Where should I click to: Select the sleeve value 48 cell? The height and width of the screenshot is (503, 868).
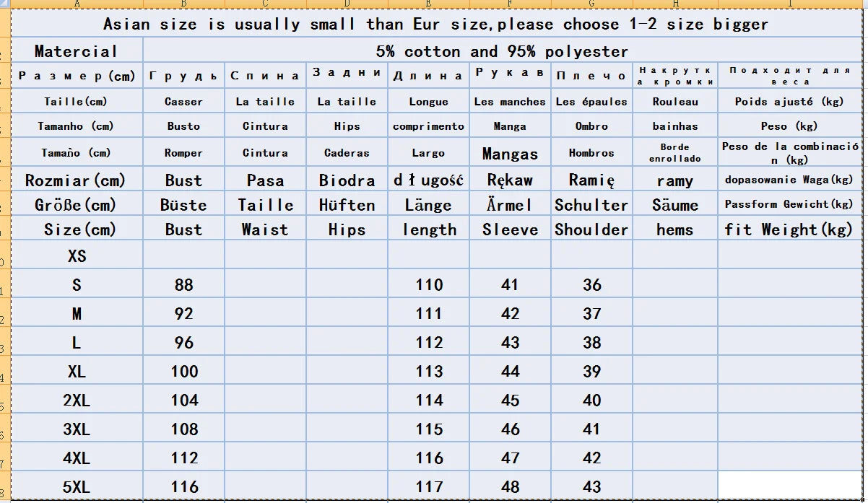point(510,487)
